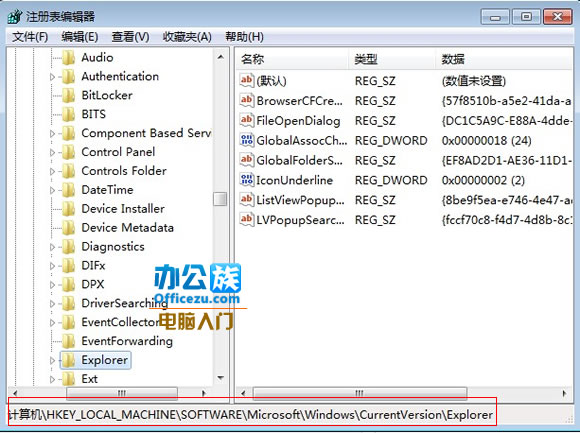Click the BitLocker folder icon

(x=68, y=95)
